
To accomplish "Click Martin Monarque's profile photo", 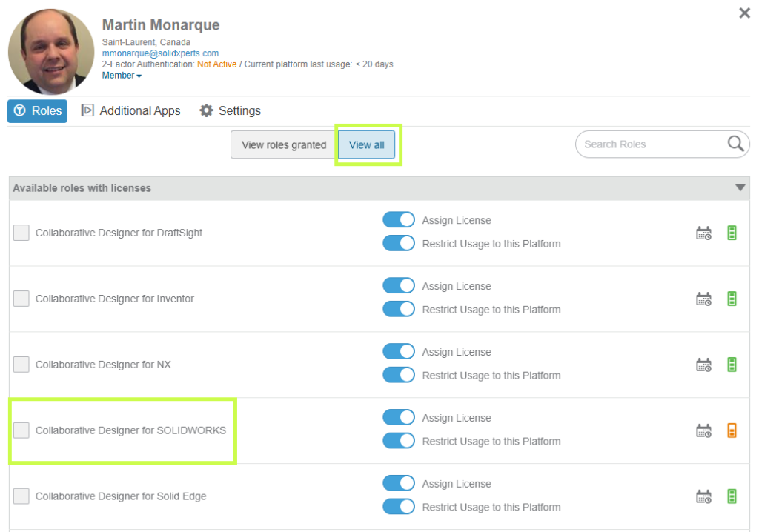I will pyautogui.click(x=51, y=51).
